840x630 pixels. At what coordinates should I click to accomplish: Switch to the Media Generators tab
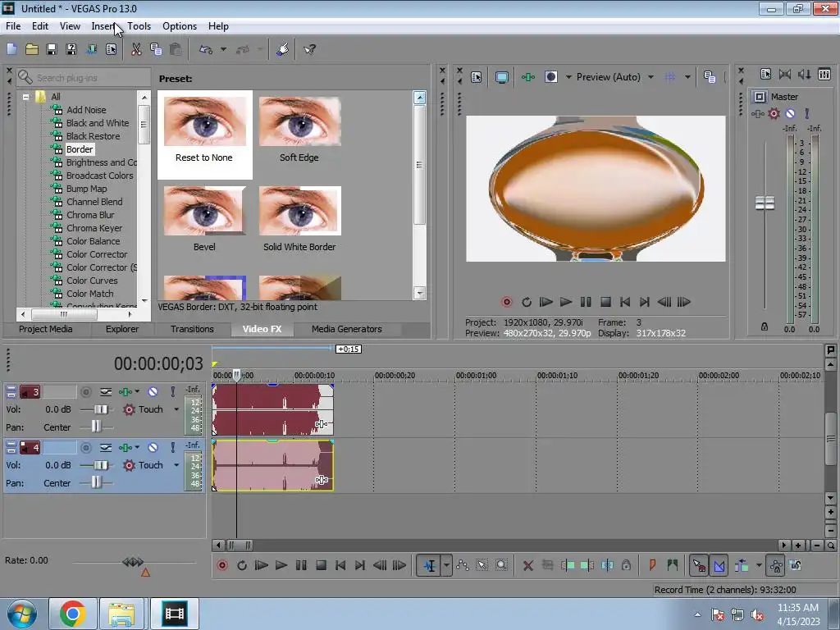click(x=347, y=329)
